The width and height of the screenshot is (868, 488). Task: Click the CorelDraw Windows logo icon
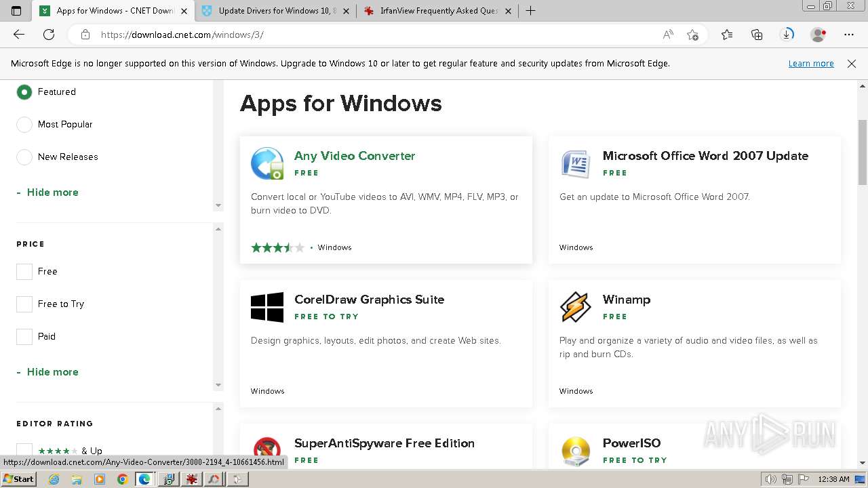coord(267,307)
